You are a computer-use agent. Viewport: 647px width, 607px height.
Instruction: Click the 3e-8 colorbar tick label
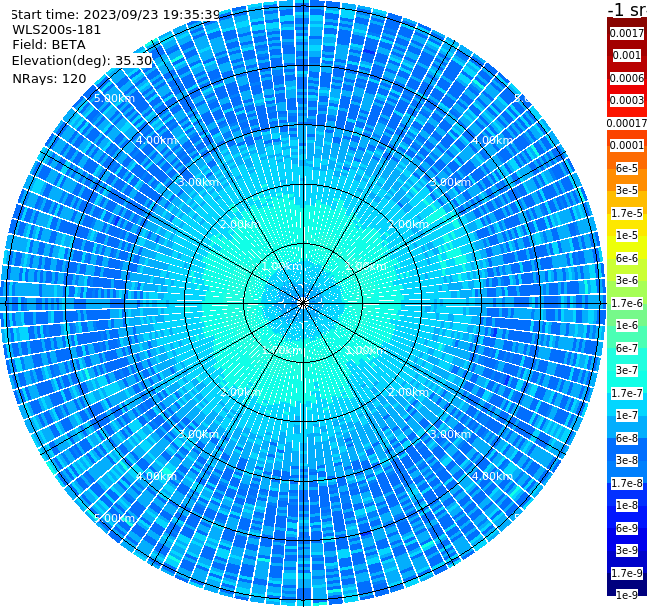click(x=627, y=460)
